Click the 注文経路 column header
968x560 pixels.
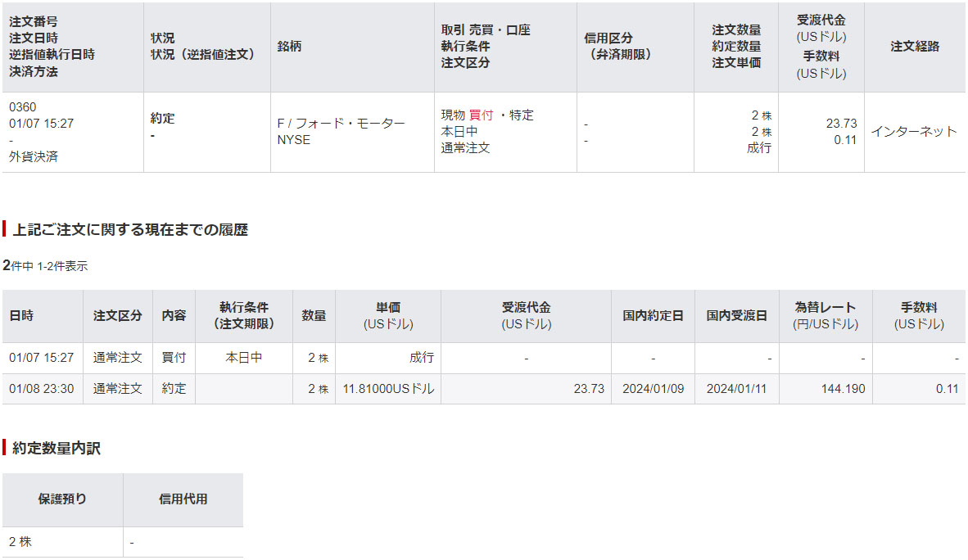[914, 47]
